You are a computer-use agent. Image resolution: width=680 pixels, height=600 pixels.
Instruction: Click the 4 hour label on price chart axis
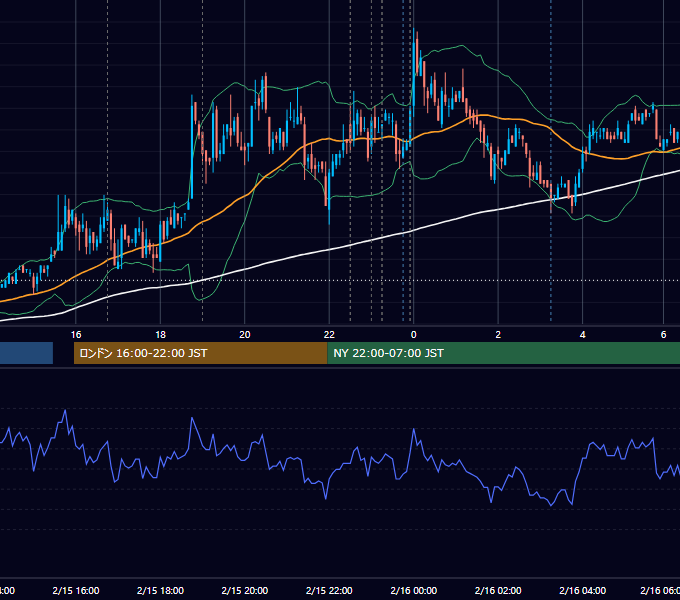(582, 335)
